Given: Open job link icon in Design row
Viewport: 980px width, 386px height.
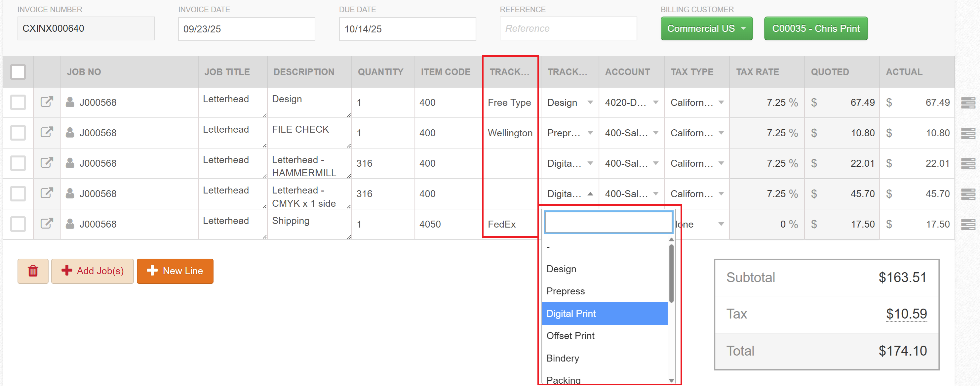Looking at the screenshot, I should 47,102.
